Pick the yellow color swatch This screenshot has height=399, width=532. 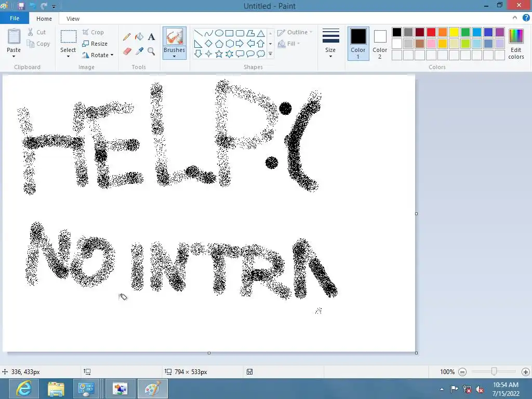pyautogui.click(x=454, y=32)
